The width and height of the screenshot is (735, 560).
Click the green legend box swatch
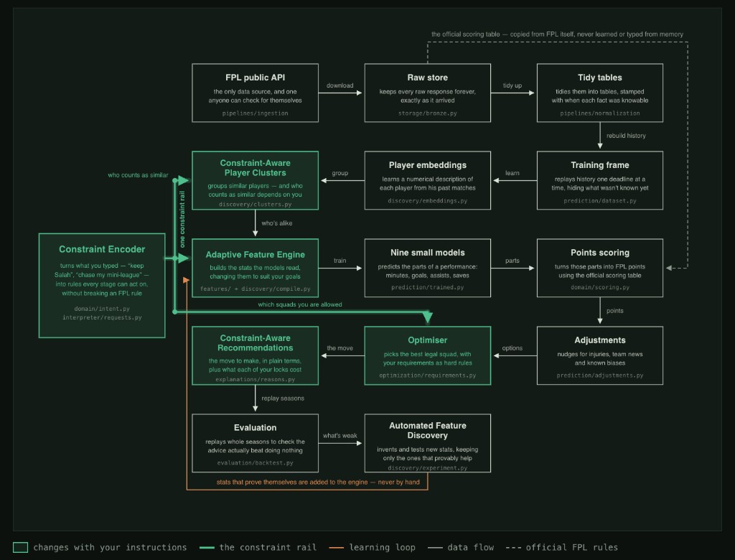coord(20,547)
